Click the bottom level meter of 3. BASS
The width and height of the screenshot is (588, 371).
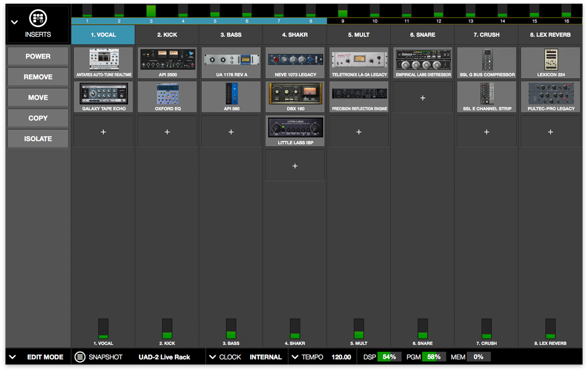(x=231, y=329)
